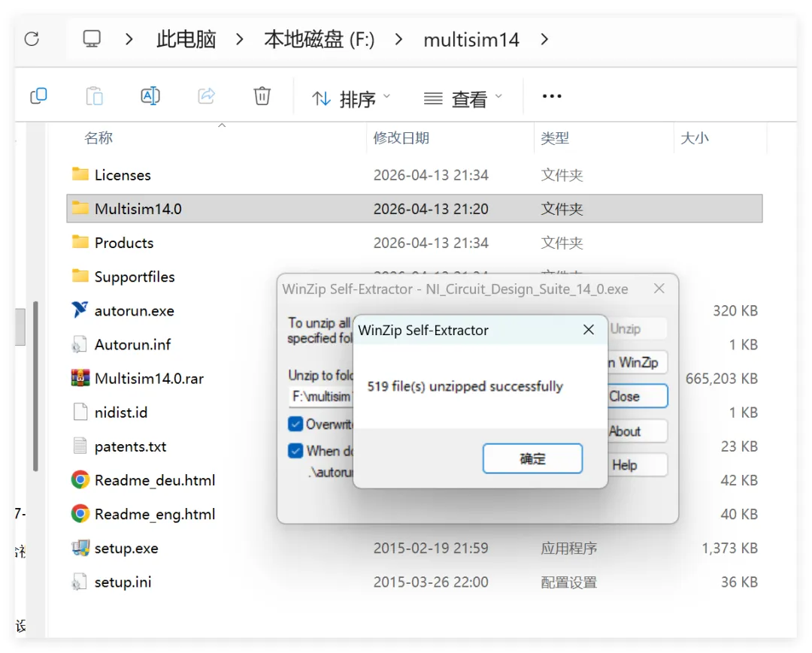Click multisim14 in breadcrumb path
The height and width of the screenshot is (653, 812).
click(x=471, y=40)
